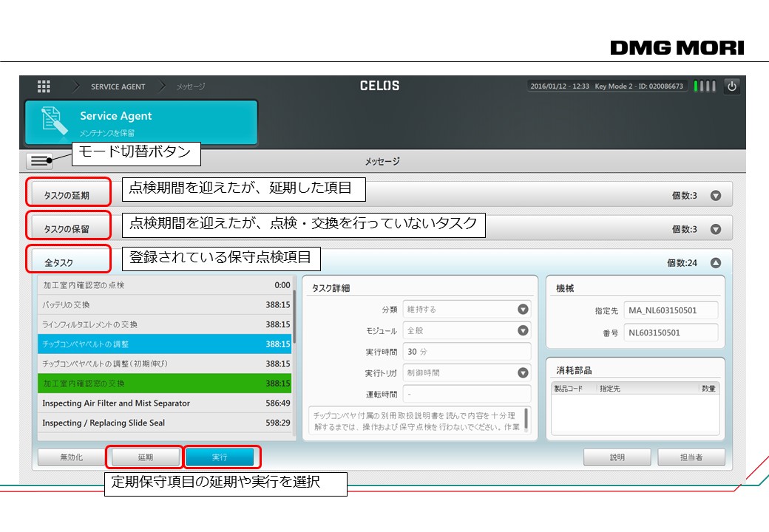Expand the タスクの延期 section arrow

click(x=716, y=196)
